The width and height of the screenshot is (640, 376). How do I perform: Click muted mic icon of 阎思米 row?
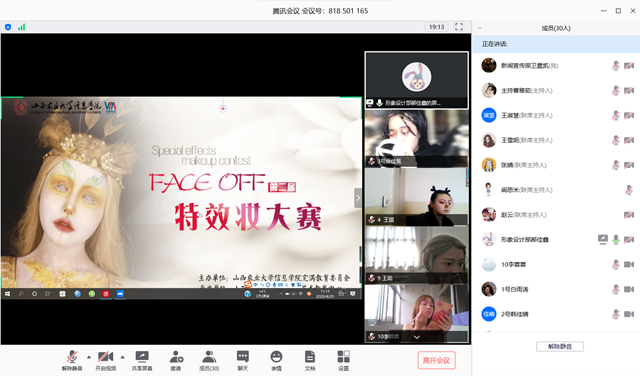click(x=629, y=190)
